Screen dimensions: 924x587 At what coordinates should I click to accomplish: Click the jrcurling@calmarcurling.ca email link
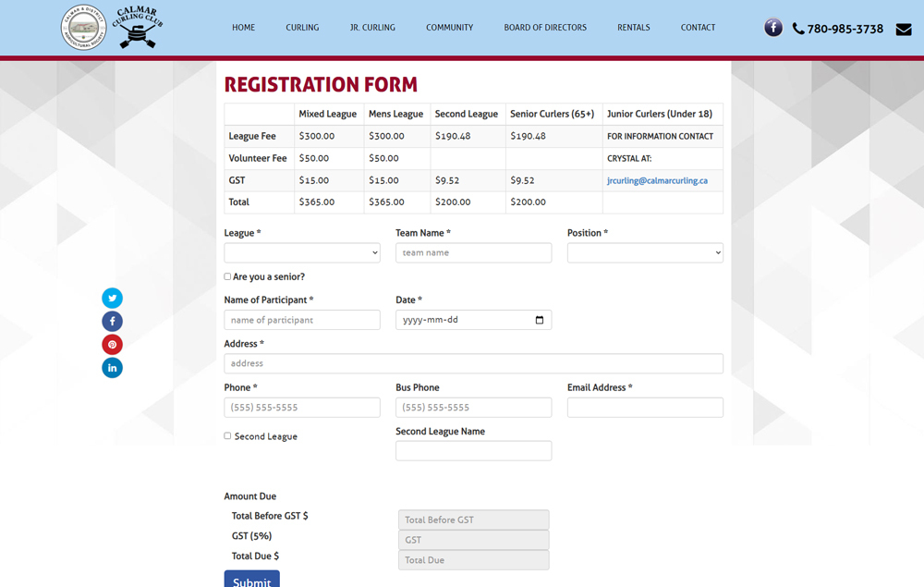tap(657, 180)
